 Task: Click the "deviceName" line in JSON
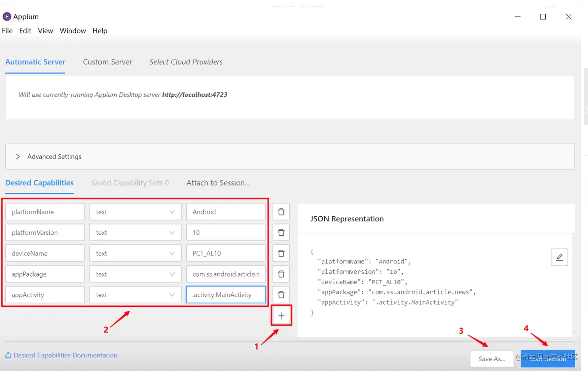[362, 282]
